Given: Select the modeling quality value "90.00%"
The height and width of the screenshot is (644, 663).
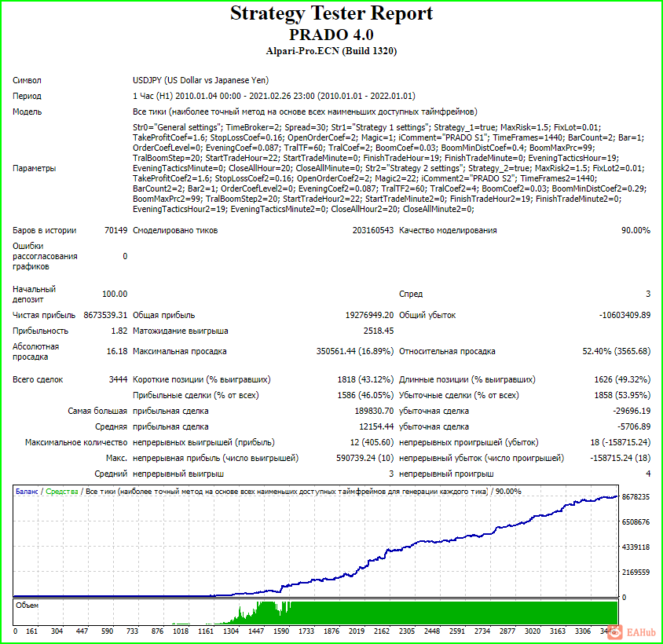Looking at the screenshot, I should [x=636, y=230].
